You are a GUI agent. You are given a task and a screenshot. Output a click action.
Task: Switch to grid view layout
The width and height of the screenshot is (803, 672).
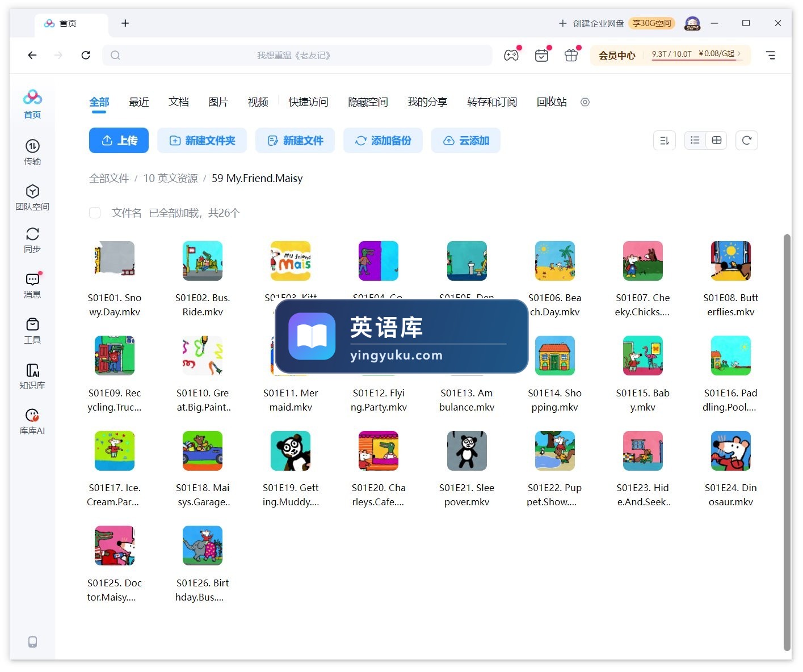pyautogui.click(x=717, y=140)
